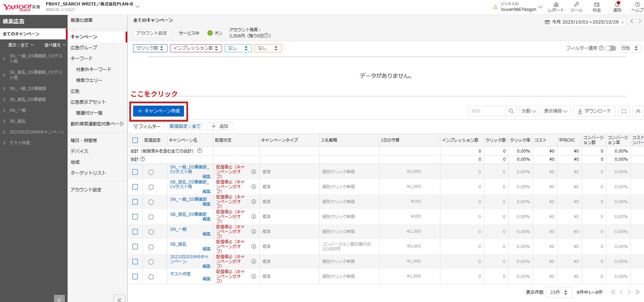Click the help icon next to 合計 row
This screenshot has height=302, width=644.
point(143,159)
